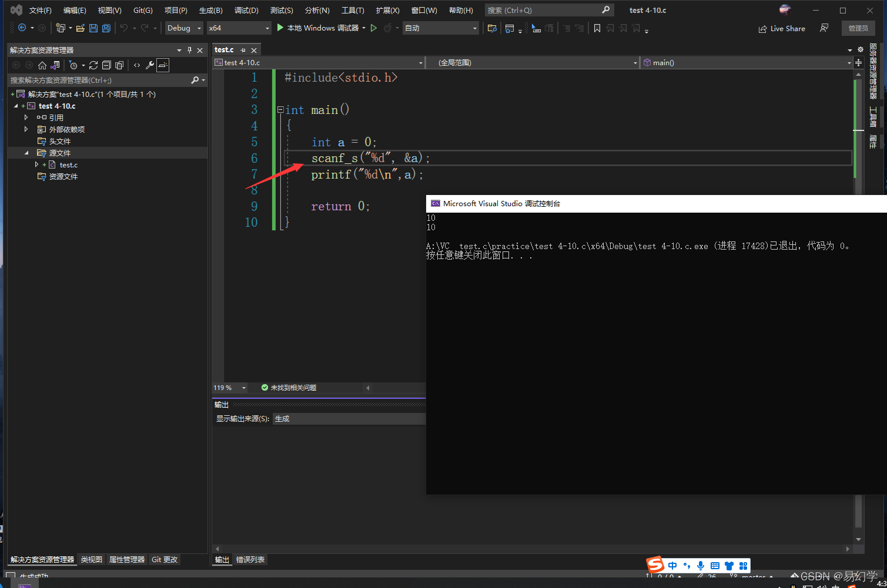Click the Show All Files icon
Image resolution: width=887 pixels, height=588 pixels.
pyautogui.click(x=119, y=65)
